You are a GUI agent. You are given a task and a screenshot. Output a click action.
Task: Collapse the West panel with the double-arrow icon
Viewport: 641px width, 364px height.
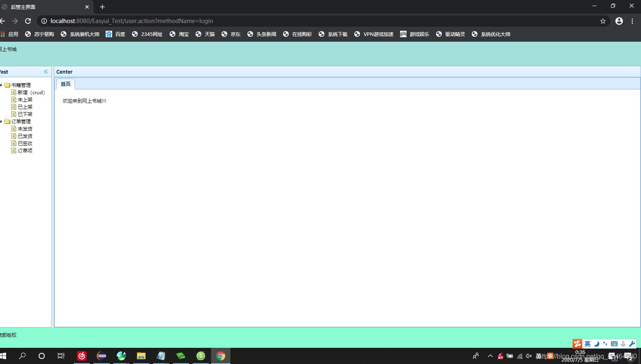(46, 72)
